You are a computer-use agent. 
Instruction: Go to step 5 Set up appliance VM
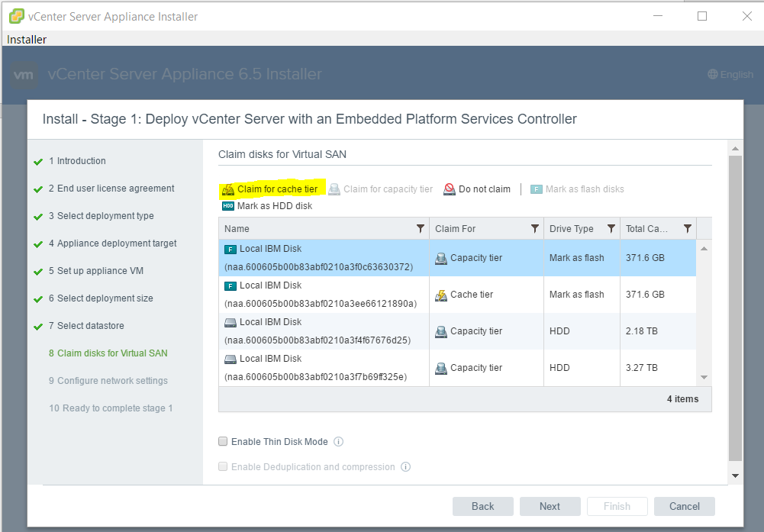(96, 271)
